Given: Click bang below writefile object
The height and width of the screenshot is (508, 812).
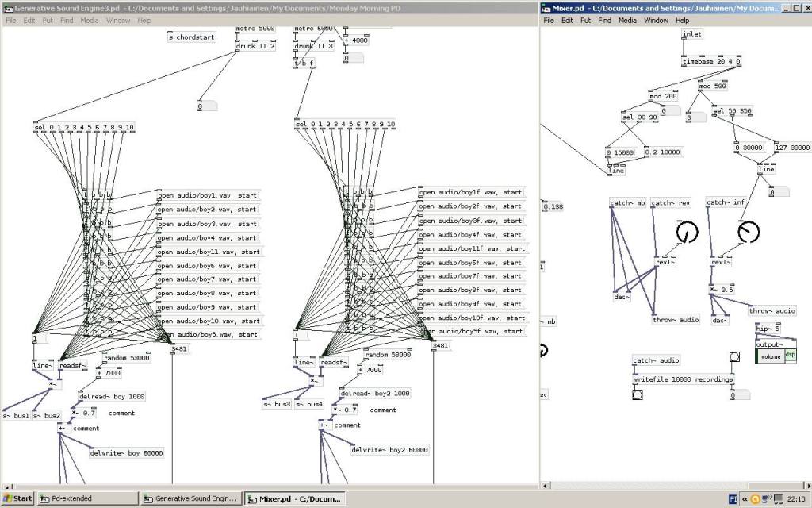Looking at the screenshot, I should click(x=637, y=394).
